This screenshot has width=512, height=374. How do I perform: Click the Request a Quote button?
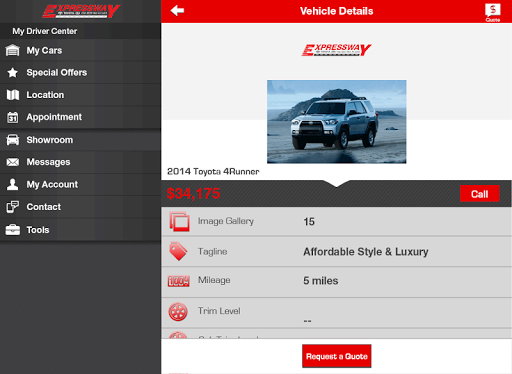click(x=337, y=356)
